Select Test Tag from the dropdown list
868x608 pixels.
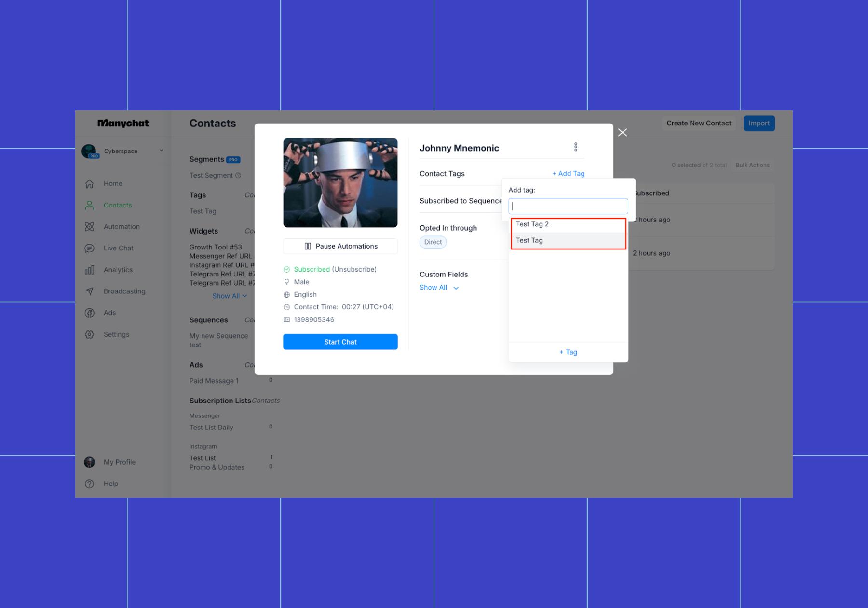pos(569,241)
